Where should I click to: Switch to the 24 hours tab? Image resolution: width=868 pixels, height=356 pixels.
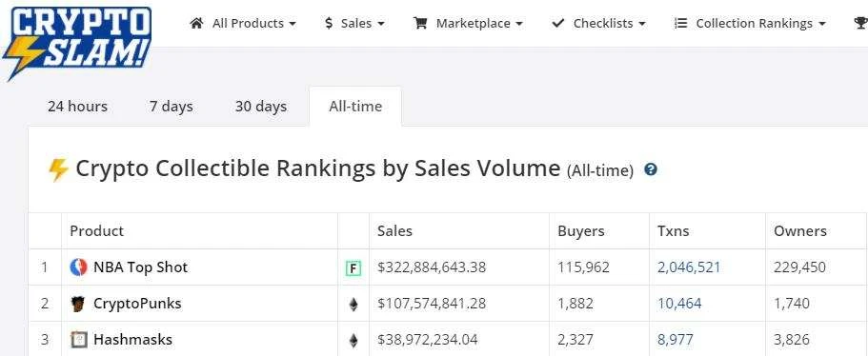pyautogui.click(x=77, y=107)
